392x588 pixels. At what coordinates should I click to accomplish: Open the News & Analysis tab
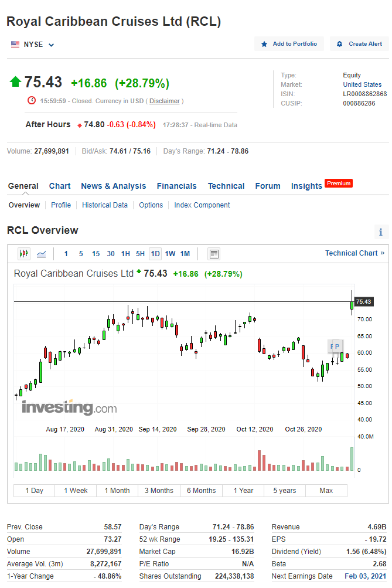pyautogui.click(x=114, y=186)
